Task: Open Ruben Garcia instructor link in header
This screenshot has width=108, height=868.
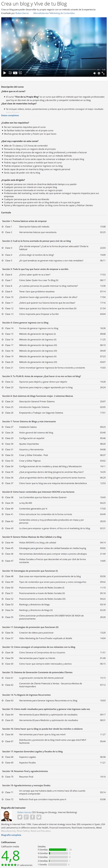Action: 22,13
